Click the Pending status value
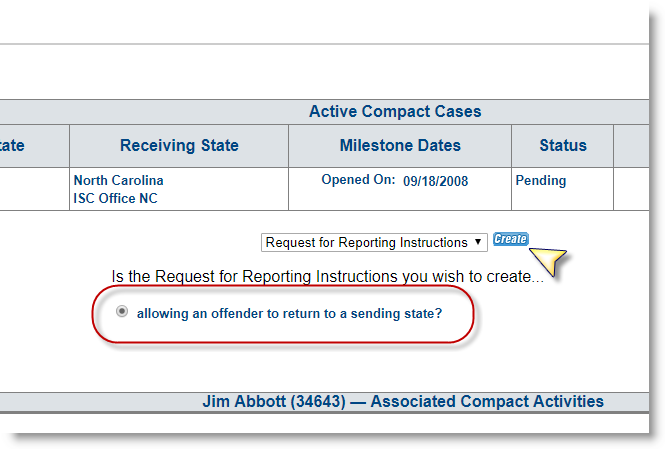Viewport: 665px width, 449px height. click(x=540, y=181)
